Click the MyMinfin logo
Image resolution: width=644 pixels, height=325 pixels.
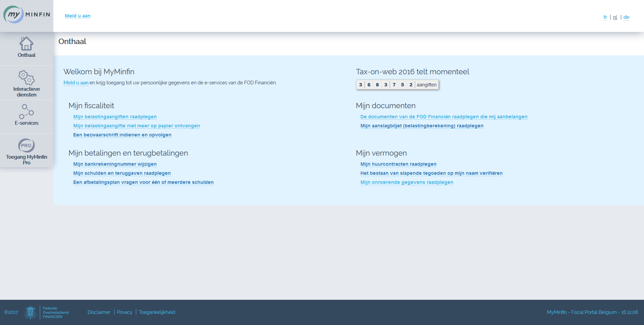[27, 14]
